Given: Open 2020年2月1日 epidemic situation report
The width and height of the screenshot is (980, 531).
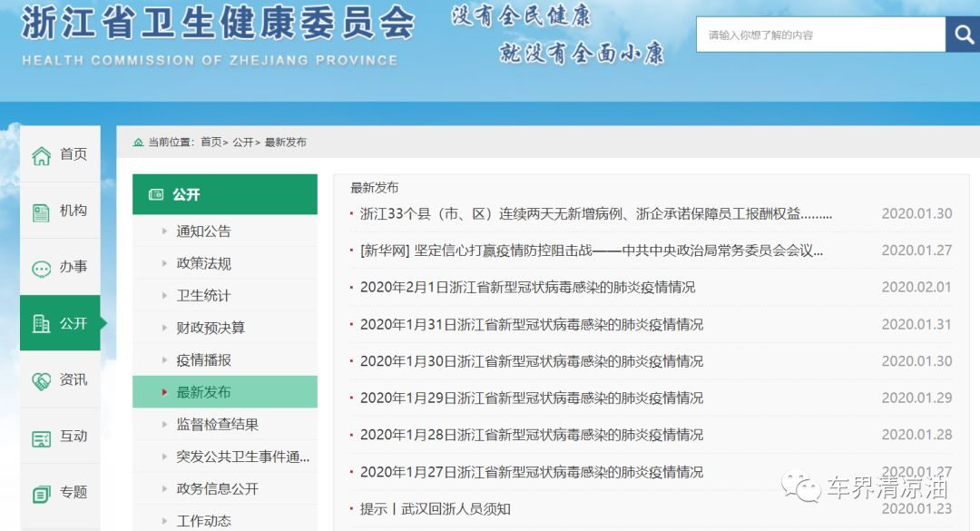Looking at the screenshot, I should tap(527, 288).
